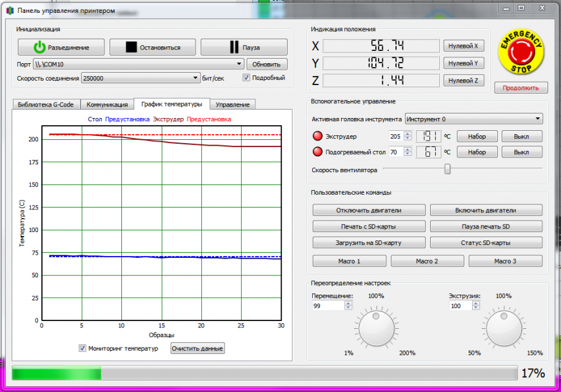The height and width of the screenshot is (392, 561).
Task: Open the connection speed 250000 dropdown
Action: 141,78
